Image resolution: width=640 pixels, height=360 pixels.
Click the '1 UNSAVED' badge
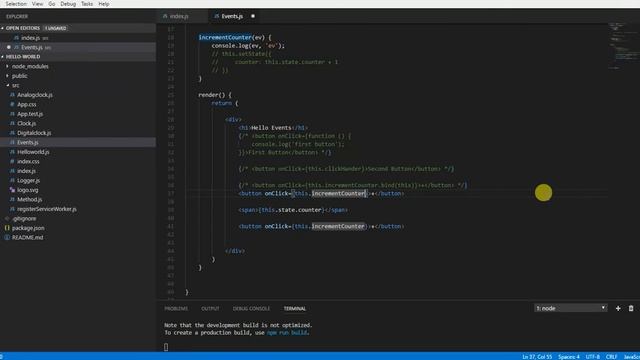click(56, 28)
